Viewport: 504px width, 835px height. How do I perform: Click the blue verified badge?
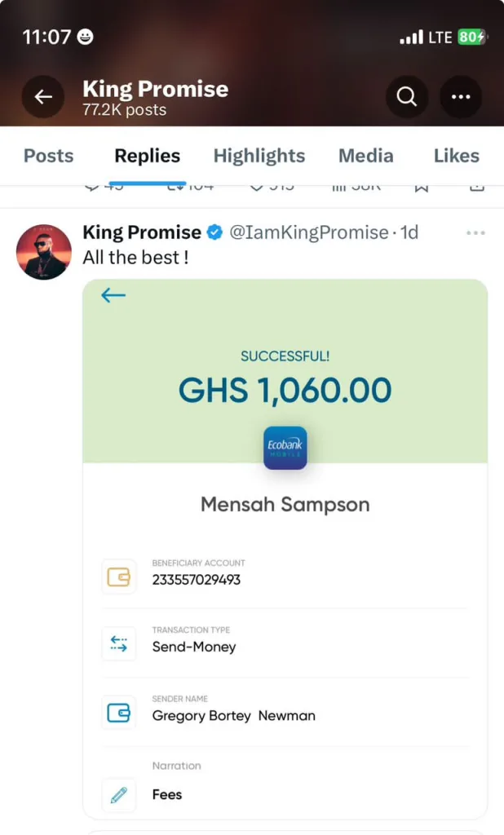[x=214, y=233]
